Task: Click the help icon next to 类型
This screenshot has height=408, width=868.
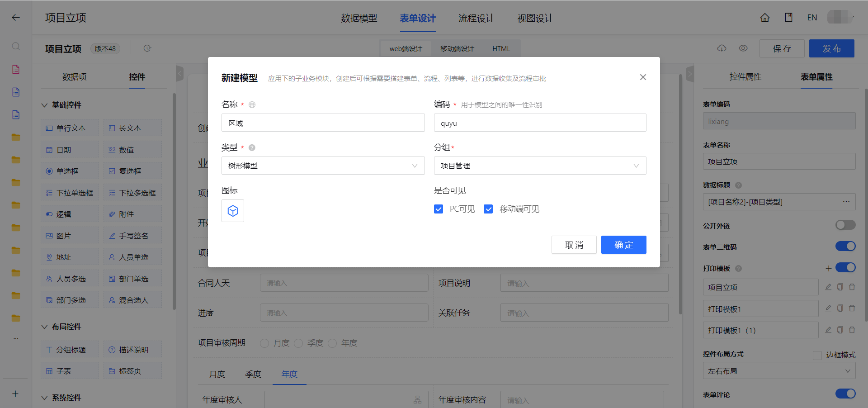Action: coord(252,147)
